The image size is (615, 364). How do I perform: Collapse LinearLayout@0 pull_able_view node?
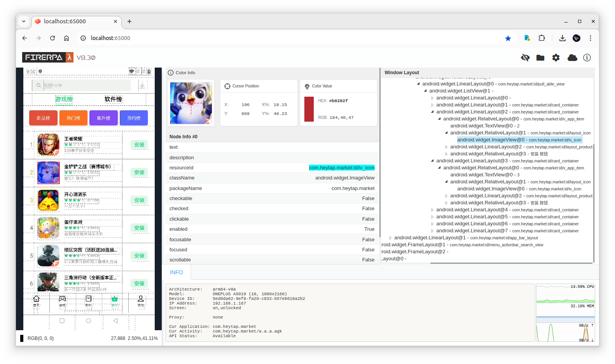click(418, 84)
